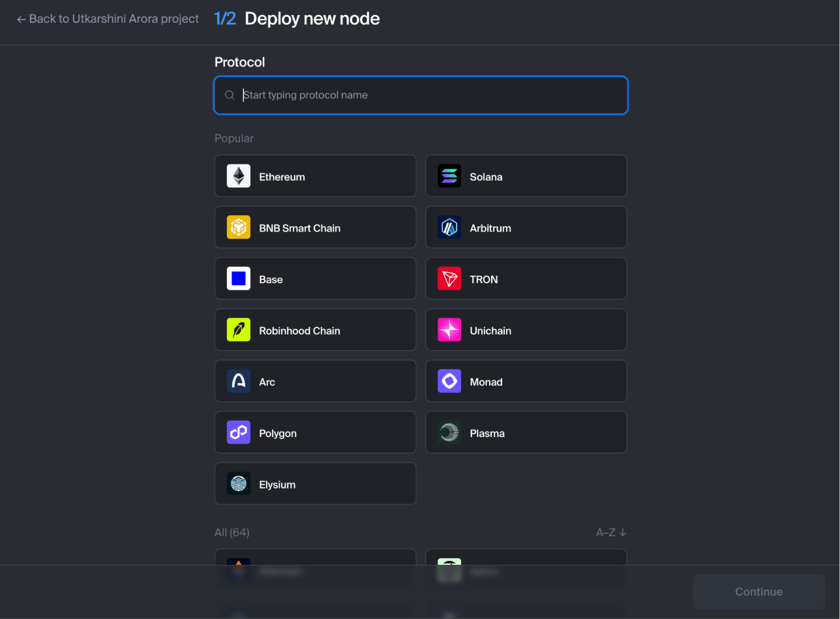The height and width of the screenshot is (619, 840).
Task: Focus the protocol name search field
Action: 421,95
